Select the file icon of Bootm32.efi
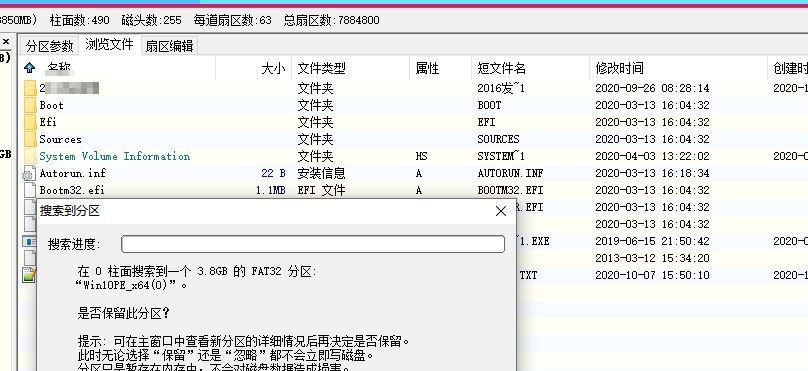This screenshot has width=808, height=371. (x=30, y=190)
